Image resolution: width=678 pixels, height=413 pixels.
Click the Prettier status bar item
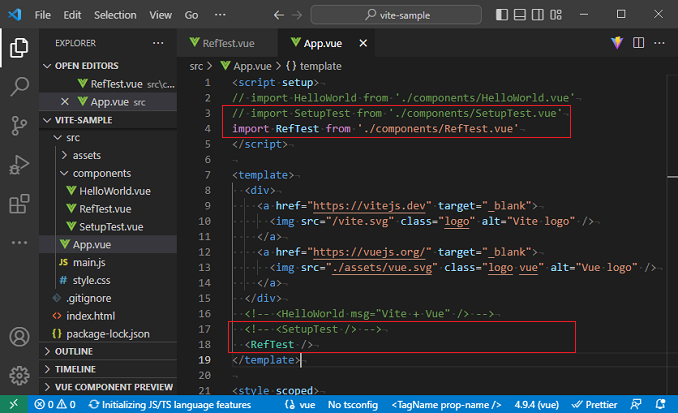[x=594, y=404]
